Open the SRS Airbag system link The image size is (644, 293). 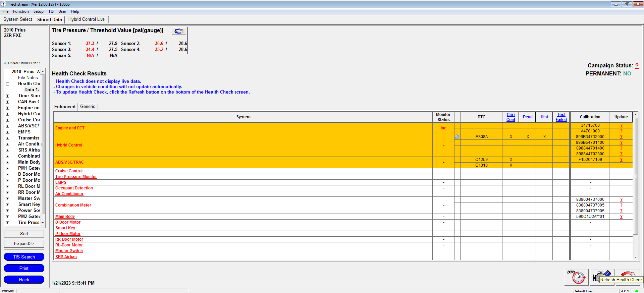(x=66, y=257)
